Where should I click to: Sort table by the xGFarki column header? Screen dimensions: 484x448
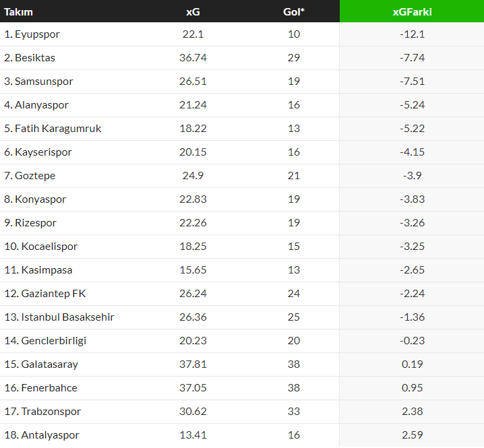tap(412, 11)
